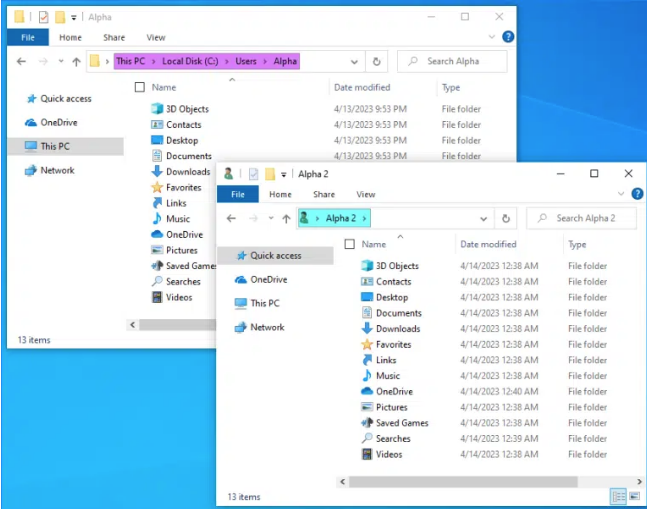Select Network in Alpha 2 navigation pane
The image size is (647, 509).
point(267,327)
